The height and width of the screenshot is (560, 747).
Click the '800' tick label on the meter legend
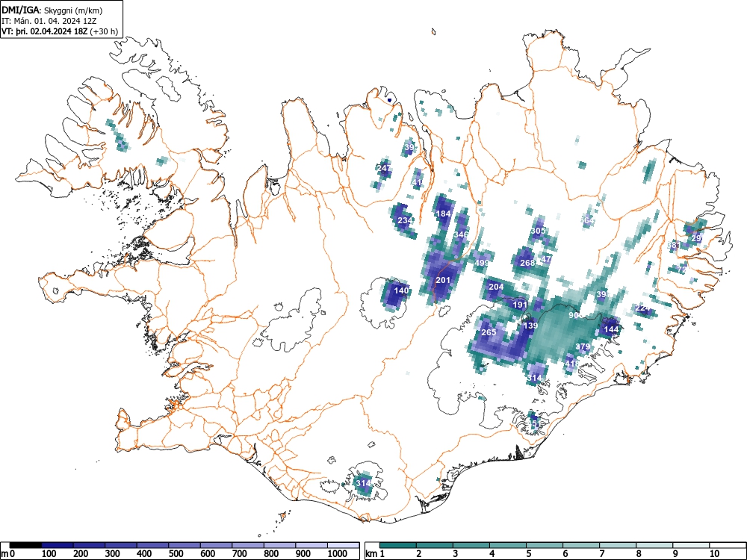pyautogui.click(x=272, y=554)
